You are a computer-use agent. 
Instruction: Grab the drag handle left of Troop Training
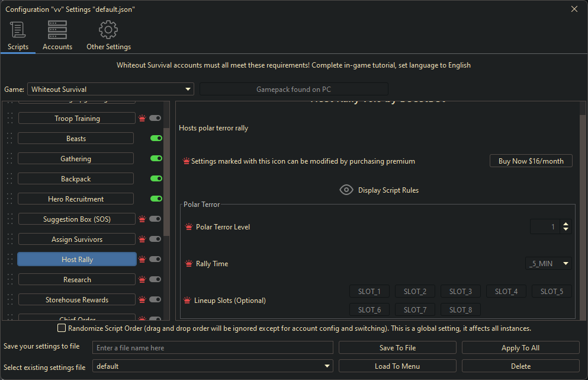click(9, 119)
